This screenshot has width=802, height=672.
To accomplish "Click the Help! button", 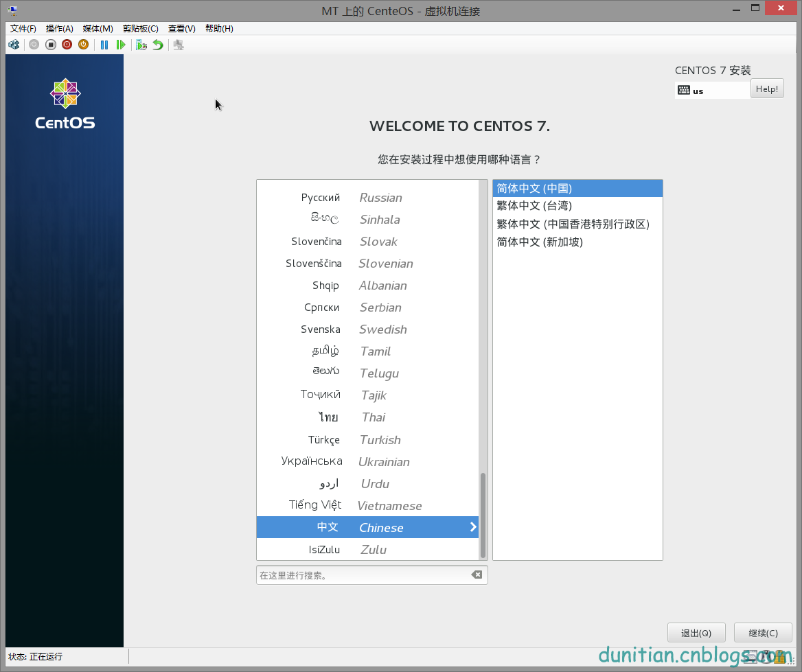I will coord(767,89).
